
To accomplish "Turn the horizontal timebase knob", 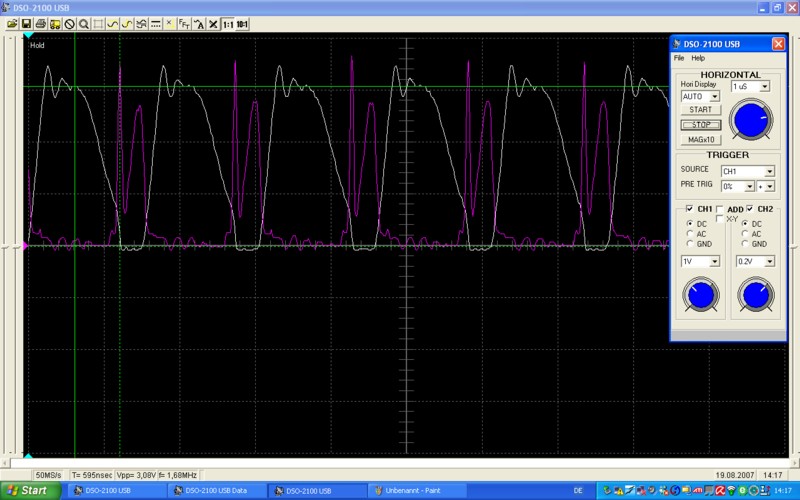I will coord(751,119).
